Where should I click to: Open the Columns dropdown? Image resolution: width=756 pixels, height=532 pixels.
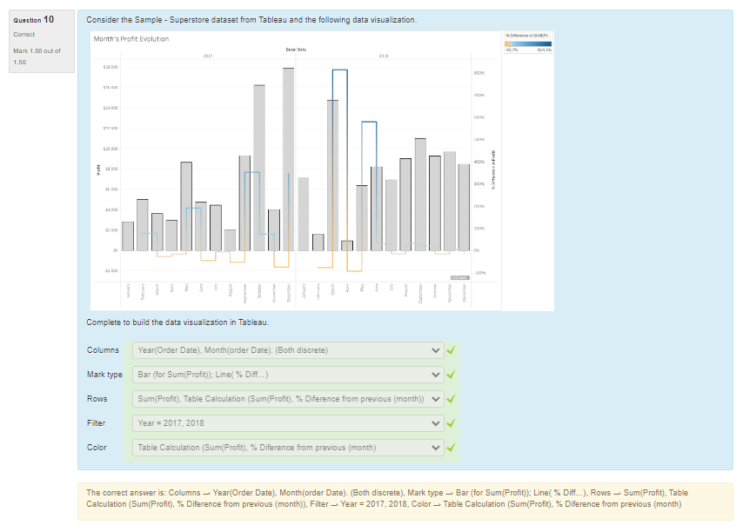(288, 350)
